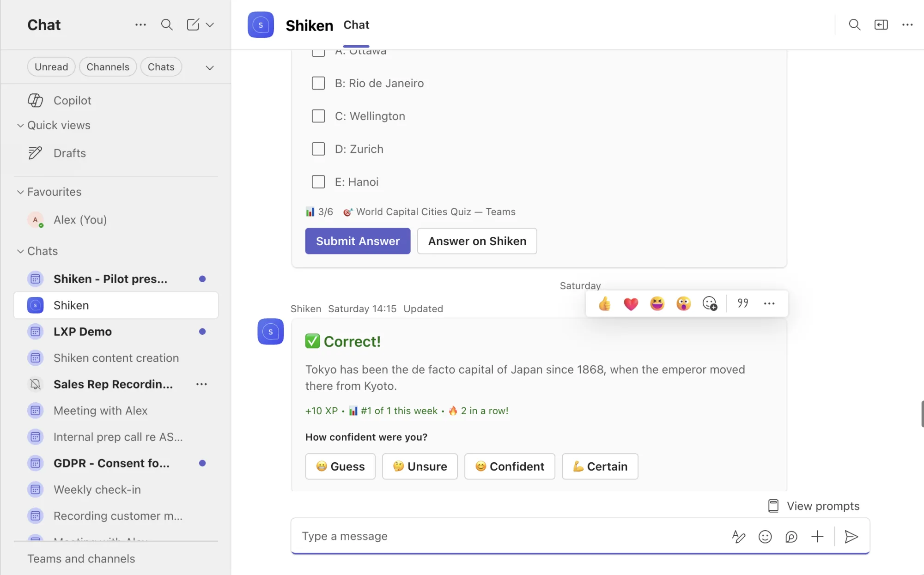Open text formatting options icon
924x575 pixels.
(739, 536)
